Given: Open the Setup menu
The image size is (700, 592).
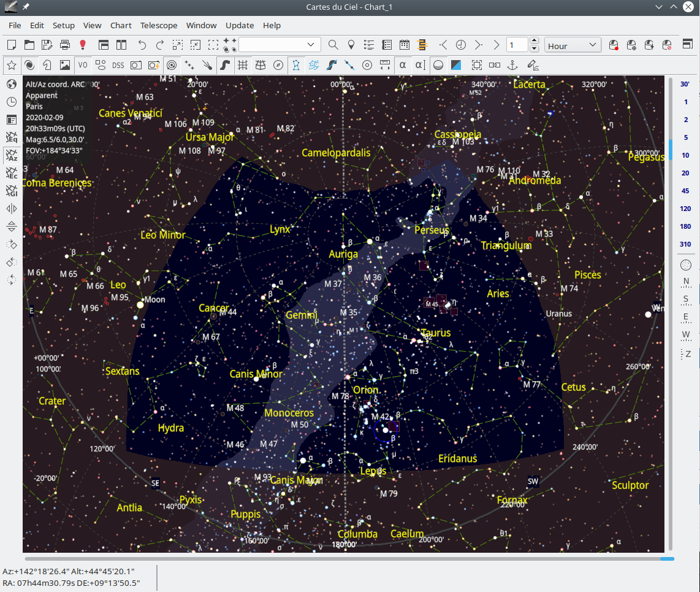Looking at the screenshot, I should (63, 25).
